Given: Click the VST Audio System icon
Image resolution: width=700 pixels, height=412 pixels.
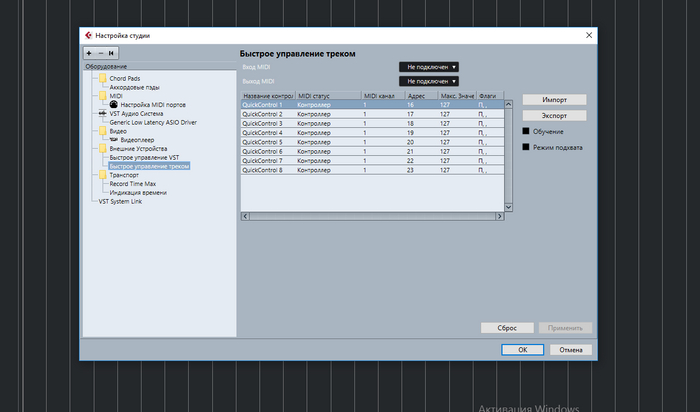Looking at the screenshot, I should 102,113.
